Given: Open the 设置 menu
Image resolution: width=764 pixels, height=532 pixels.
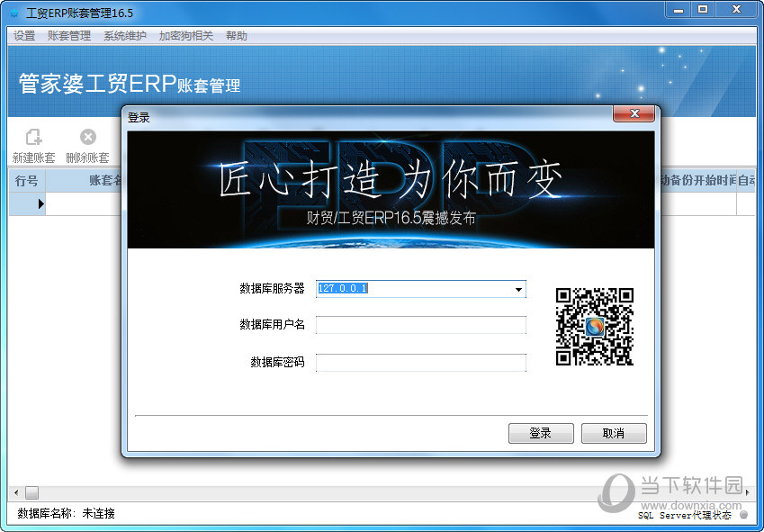Looking at the screenshot, I should [24, 36].
